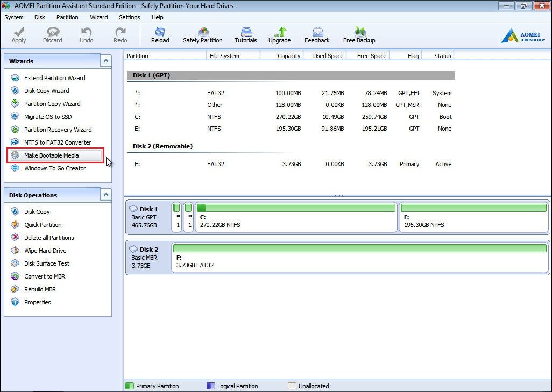Click the Windows To Go Creator icon
This screenshot has width=552, height=392.
15,168
